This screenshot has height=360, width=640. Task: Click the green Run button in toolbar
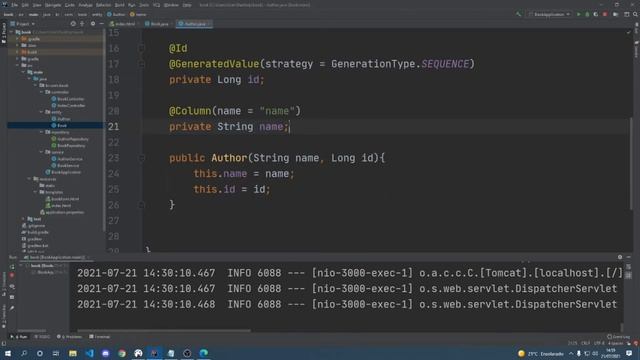(578, 14)
